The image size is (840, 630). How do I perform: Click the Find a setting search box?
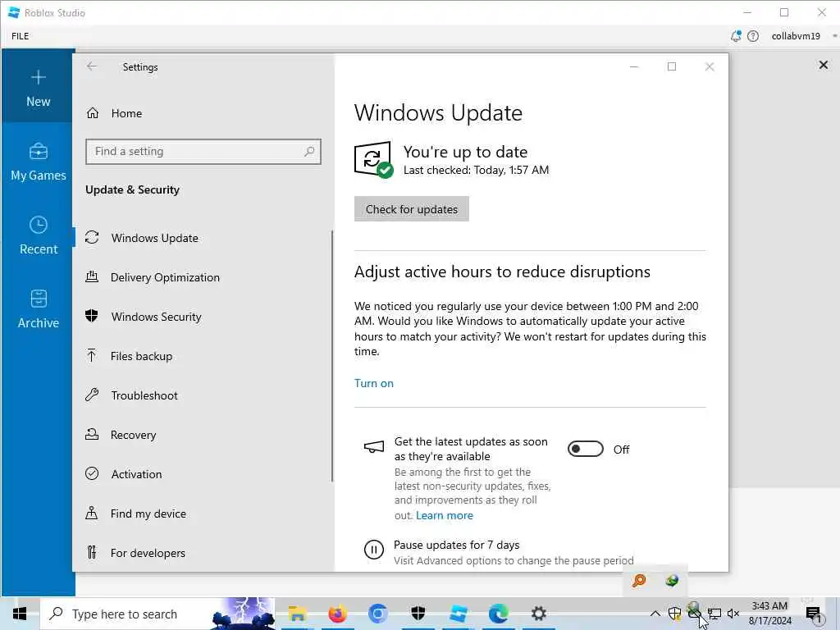pyautogui.click(x=203, y=152)
